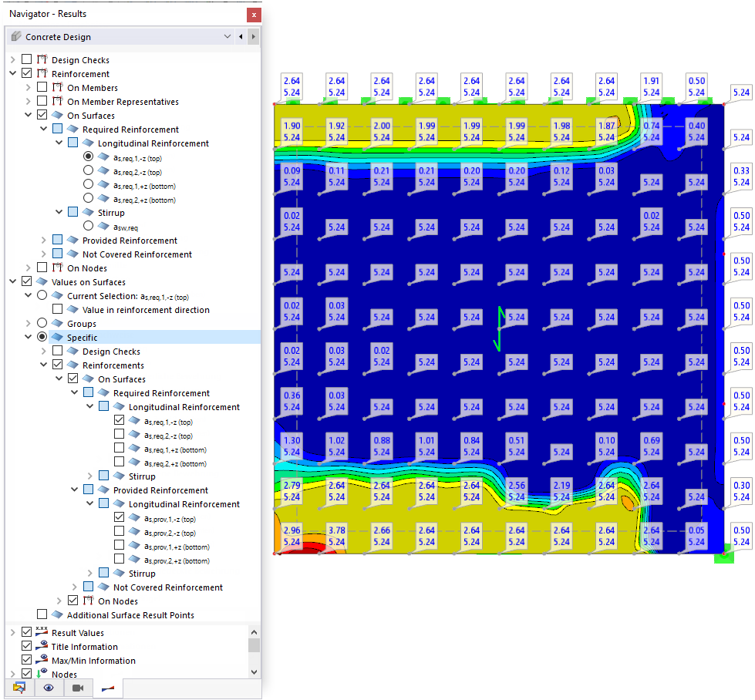Check the Design Checks checkbox under Specific

[58, 352]
